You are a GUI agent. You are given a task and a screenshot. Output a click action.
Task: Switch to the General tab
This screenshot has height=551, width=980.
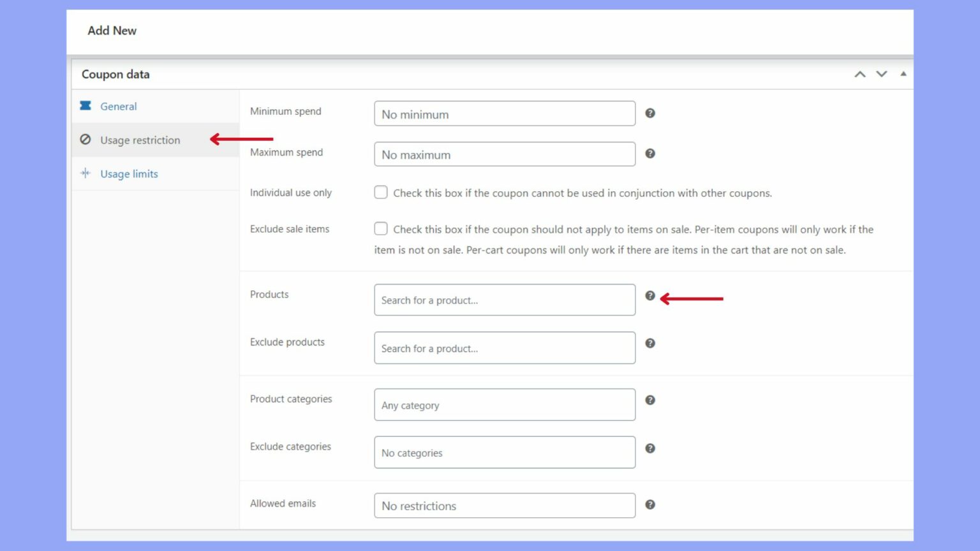pos(119,106)
